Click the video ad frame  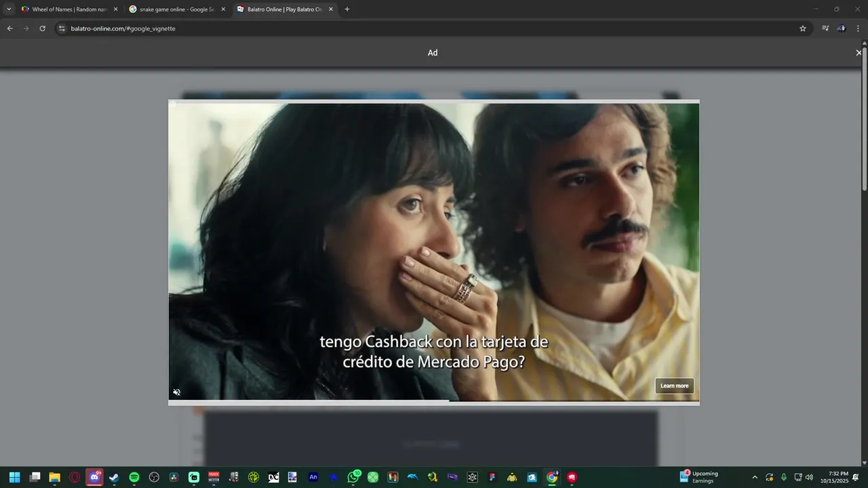coord(434,252)
